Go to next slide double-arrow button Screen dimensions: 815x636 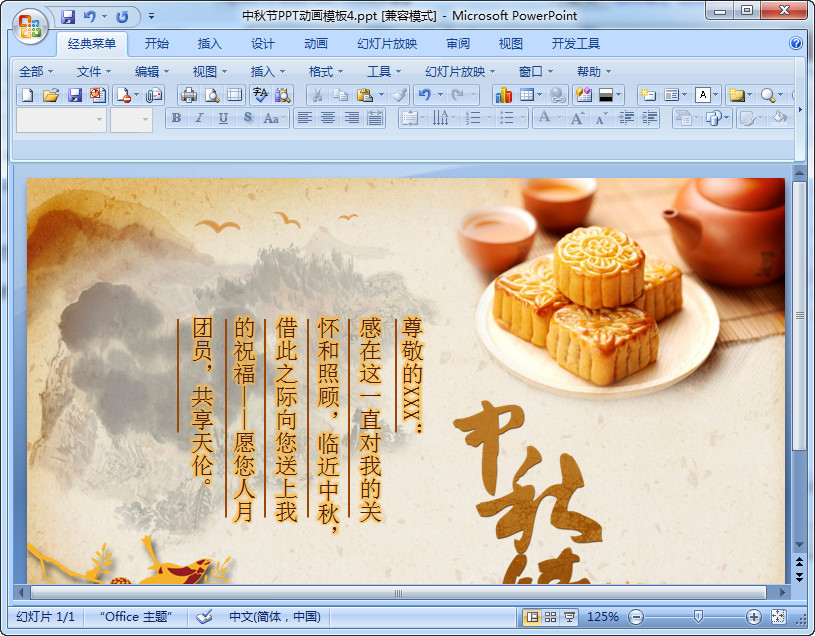[x=799, y=577]
